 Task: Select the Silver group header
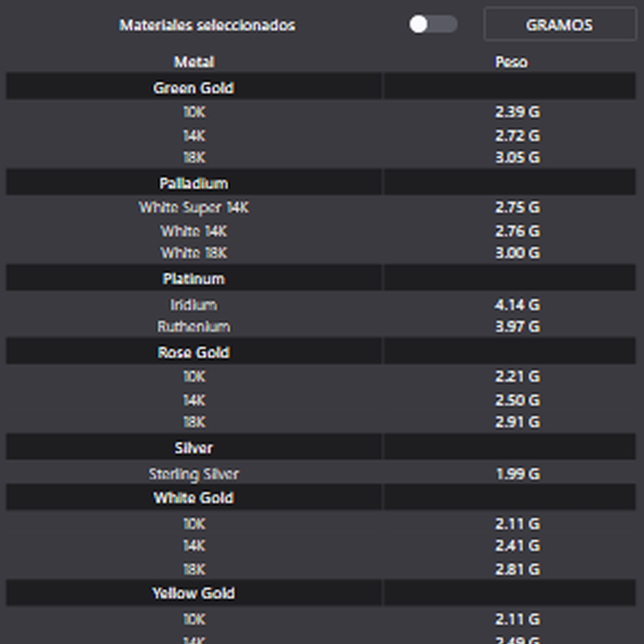click(x=321, y=447)
